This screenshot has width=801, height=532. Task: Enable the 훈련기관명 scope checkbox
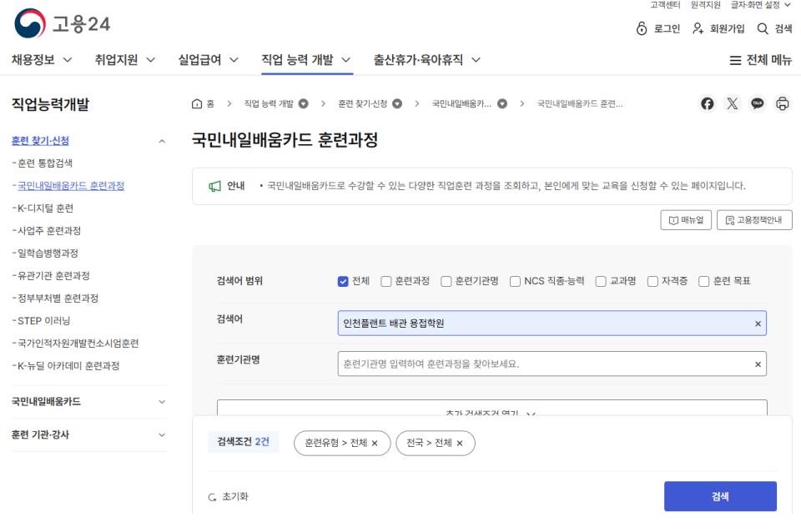(446, 281)
